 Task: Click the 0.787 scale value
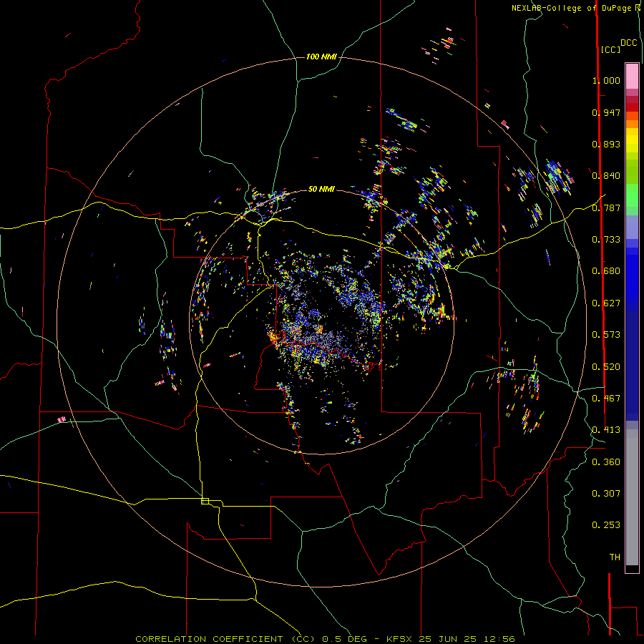606,208
